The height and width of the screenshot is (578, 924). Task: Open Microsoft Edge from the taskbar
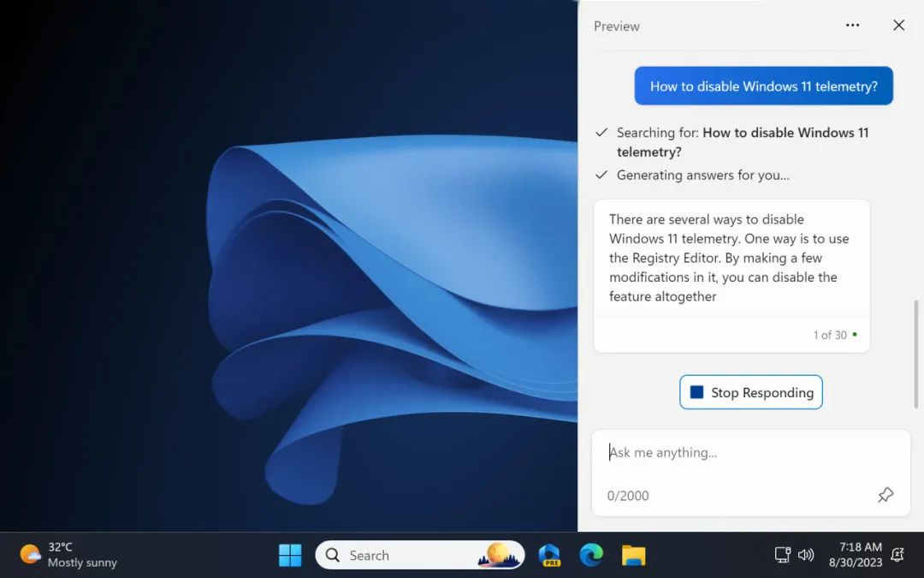click(x=591, y=555)
